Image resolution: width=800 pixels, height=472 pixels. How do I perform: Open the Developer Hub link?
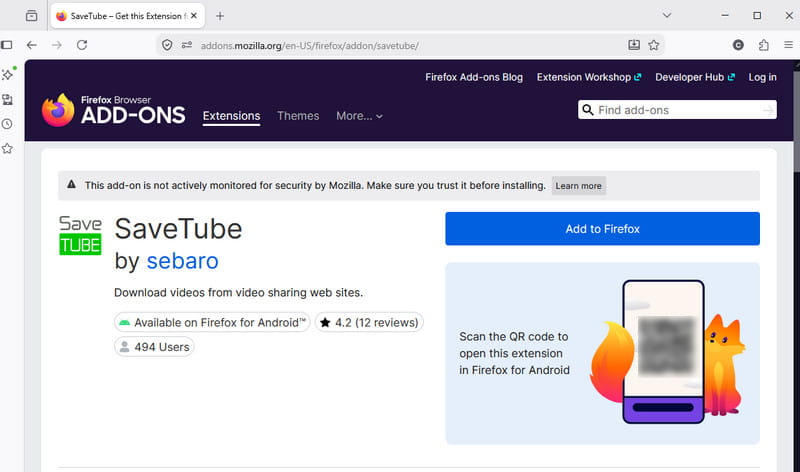(695, 77)
